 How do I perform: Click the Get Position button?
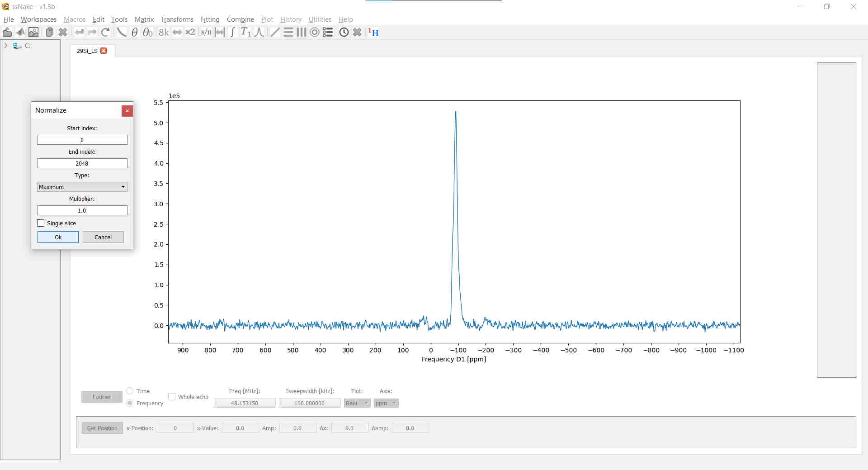[x=102, y=428]
